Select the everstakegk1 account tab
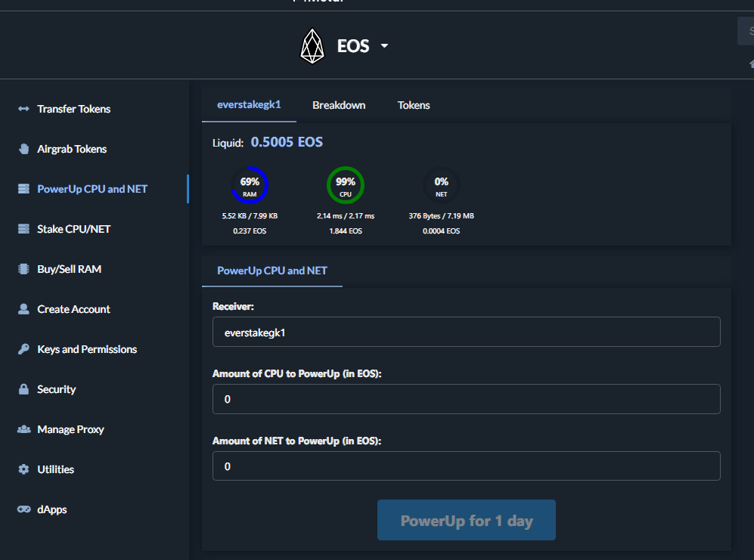 [x=249, y=105]
